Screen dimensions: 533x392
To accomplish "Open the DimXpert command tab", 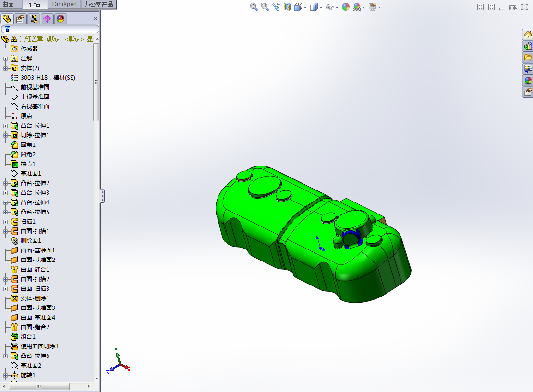I will [65, 4].
